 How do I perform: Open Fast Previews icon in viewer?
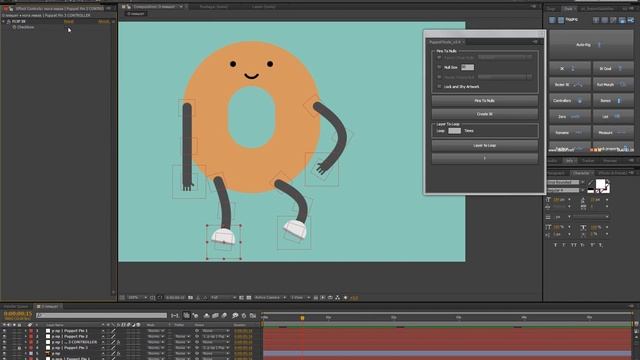tap(323, 298)
